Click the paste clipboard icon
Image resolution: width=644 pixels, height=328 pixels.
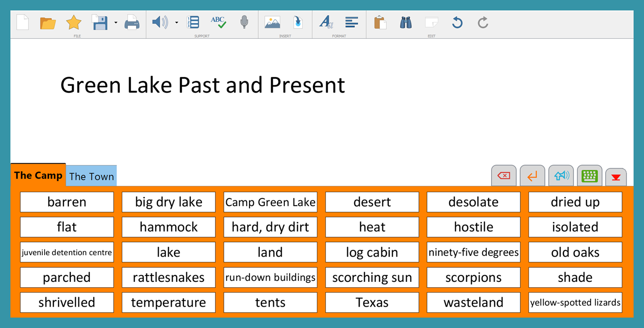380,22
